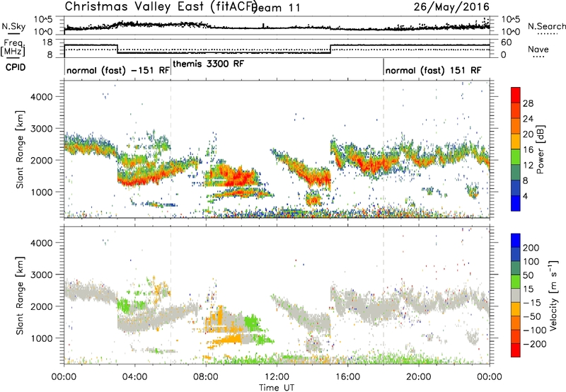The width and height of the screenshot is (566, 392).
Task: Click the 'Time UT' axis label
Action: 277,387
